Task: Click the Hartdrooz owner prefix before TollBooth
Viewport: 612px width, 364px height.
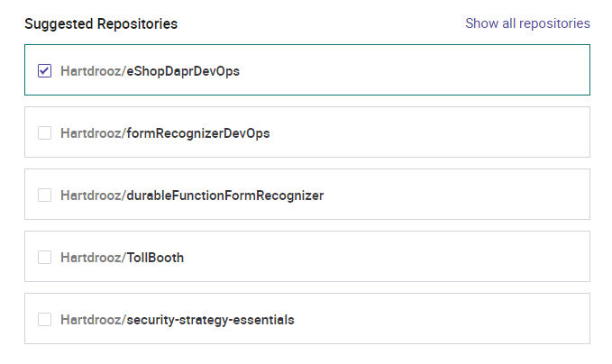Action: tap(88, 258)
